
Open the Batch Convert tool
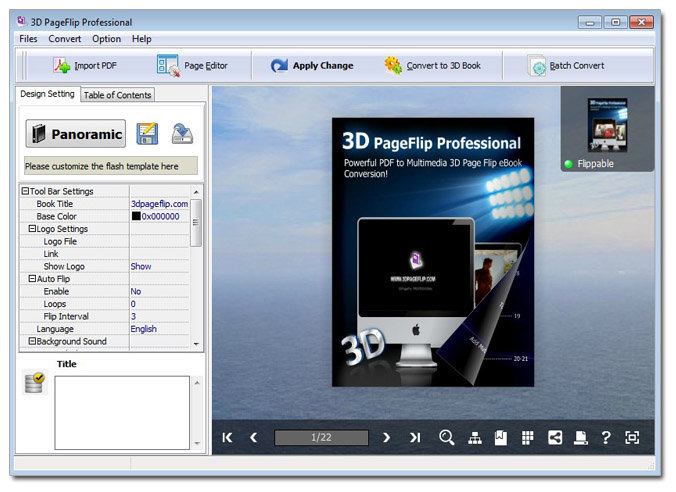(x=566, y=66)
